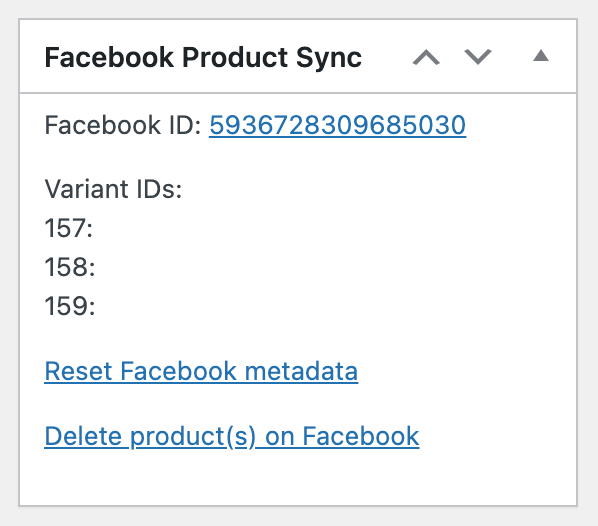The image size is (598, 526).
Task: Click the word Delete in bottom link
Action: coord(83,436)
